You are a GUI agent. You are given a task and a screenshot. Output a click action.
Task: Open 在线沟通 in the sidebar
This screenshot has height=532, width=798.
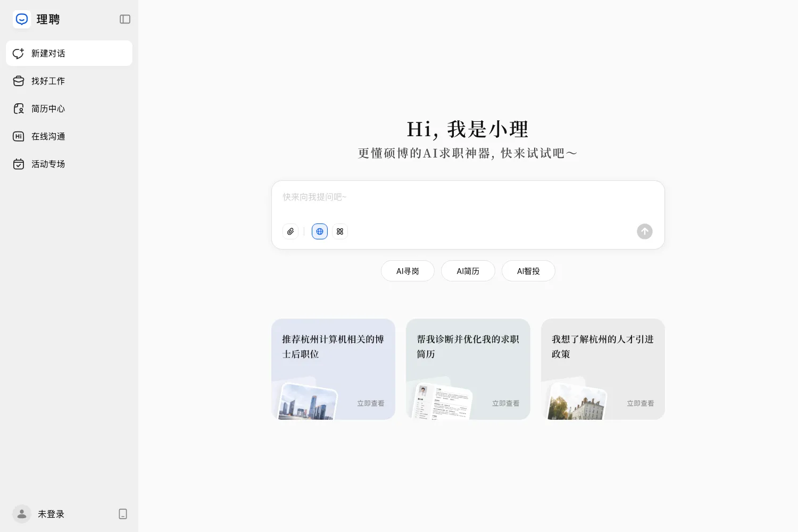69,136
